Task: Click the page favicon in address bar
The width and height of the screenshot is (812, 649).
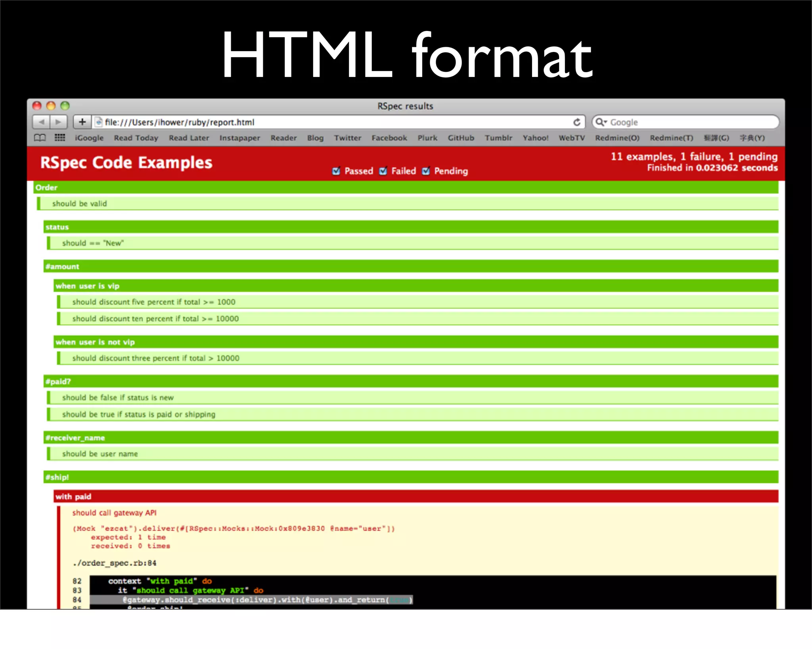Action: (99, 122)
